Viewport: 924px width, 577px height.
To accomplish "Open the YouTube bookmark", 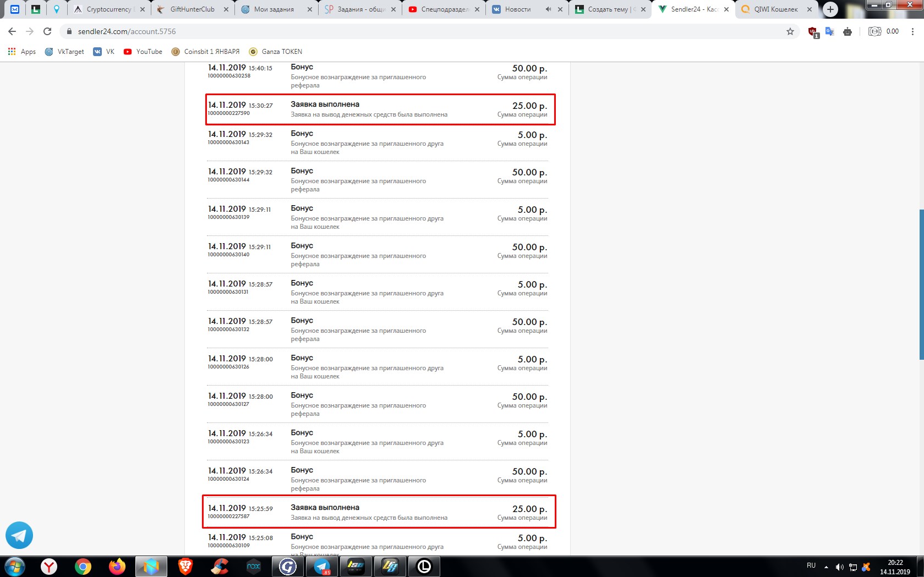I will coord(143,52).
